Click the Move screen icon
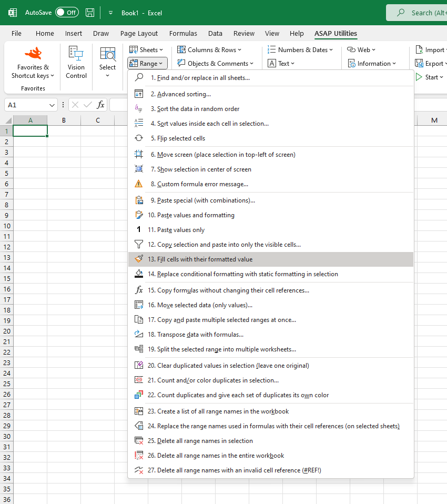Screen dimensions: 447x504 pos(139,154)
